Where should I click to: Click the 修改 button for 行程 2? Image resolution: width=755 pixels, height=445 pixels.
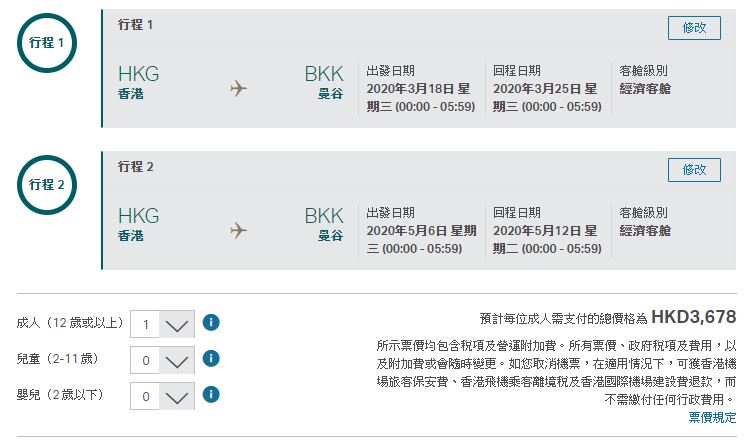point(694,170)
